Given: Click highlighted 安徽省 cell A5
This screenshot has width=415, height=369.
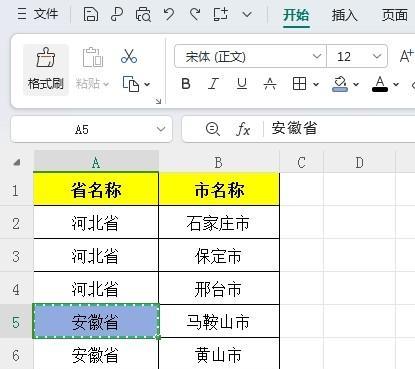Looking at the screenshot, I should tap(96, 321).
